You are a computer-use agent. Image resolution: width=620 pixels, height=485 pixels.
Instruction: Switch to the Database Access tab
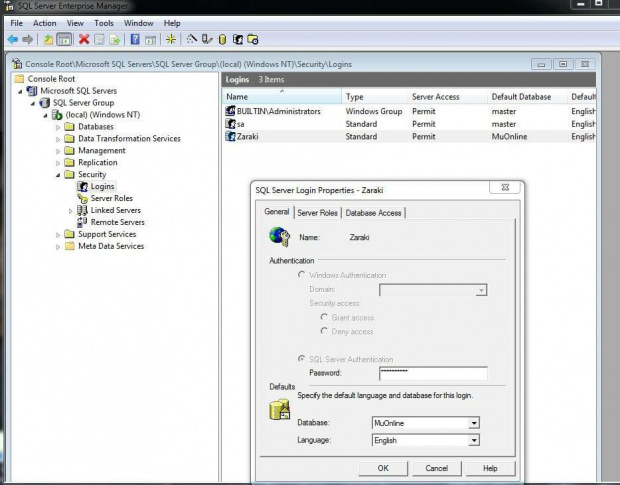(x=374, y=212)
